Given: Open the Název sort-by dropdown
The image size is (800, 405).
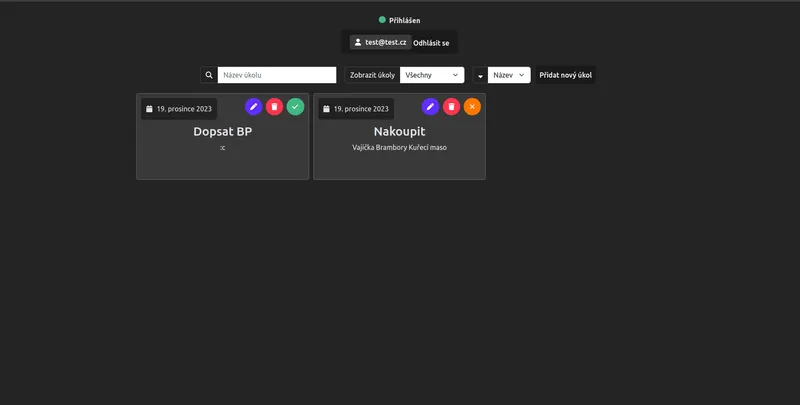Looking at the screenshot, I should click(509, 75).
